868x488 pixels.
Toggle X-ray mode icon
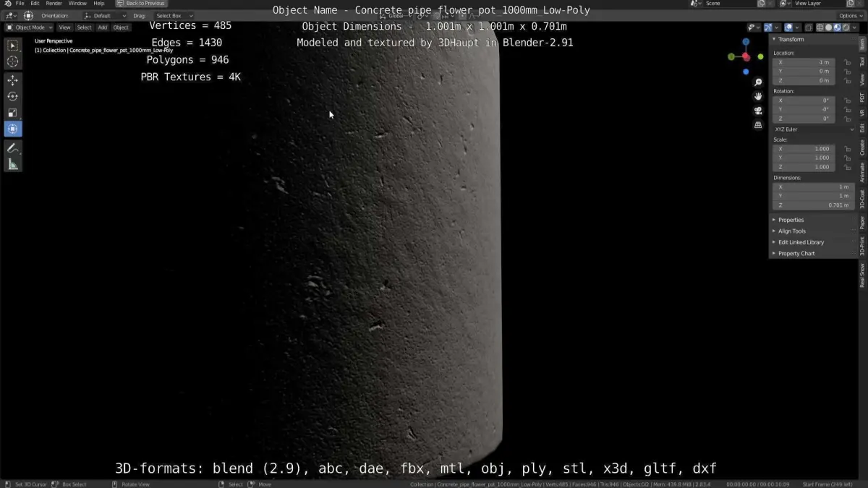[808, 27]
